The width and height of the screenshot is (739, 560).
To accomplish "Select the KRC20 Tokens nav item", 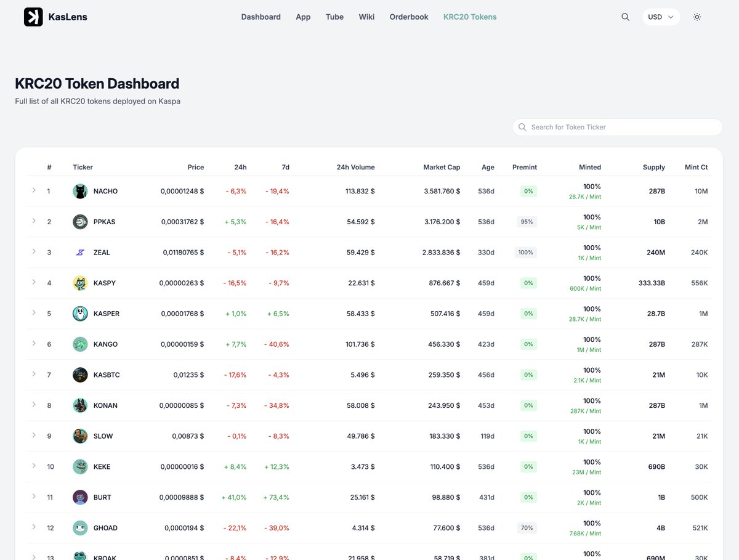I will (470, 17).
